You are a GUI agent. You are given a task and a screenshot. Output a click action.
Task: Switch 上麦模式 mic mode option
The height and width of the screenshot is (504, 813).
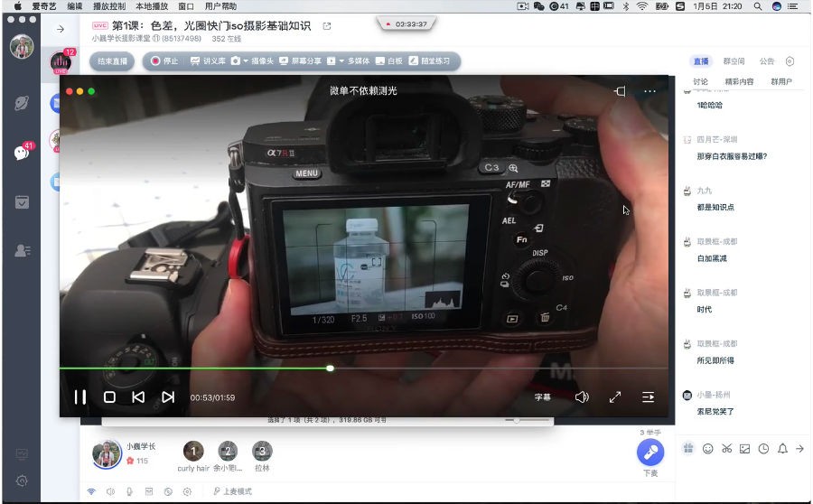pos(232,491)
